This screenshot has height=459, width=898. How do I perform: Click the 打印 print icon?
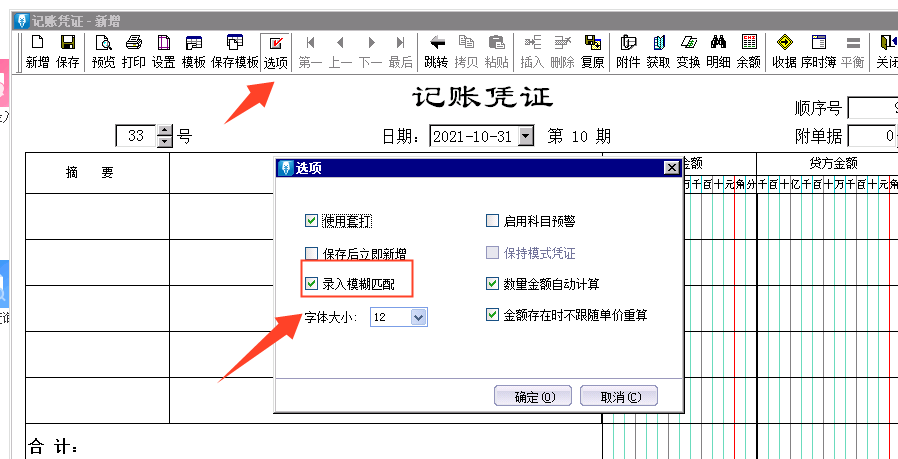click(x=133, y=51)
